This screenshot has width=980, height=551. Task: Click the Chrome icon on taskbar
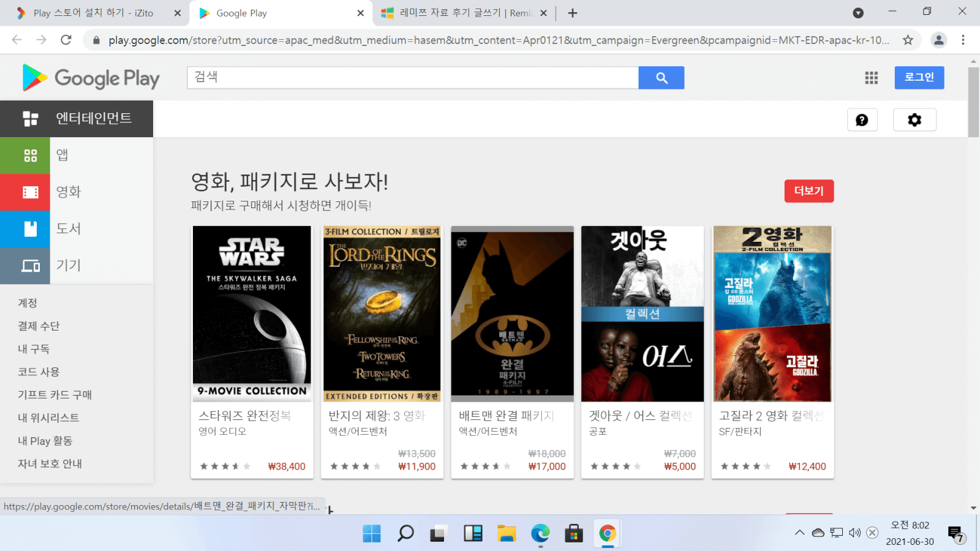coord(608,533)
